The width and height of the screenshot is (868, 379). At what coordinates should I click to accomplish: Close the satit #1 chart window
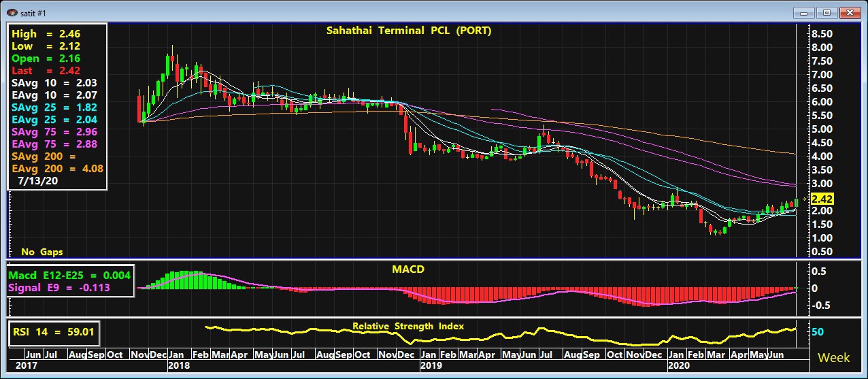pyautogui.click(x=850, y=12)
